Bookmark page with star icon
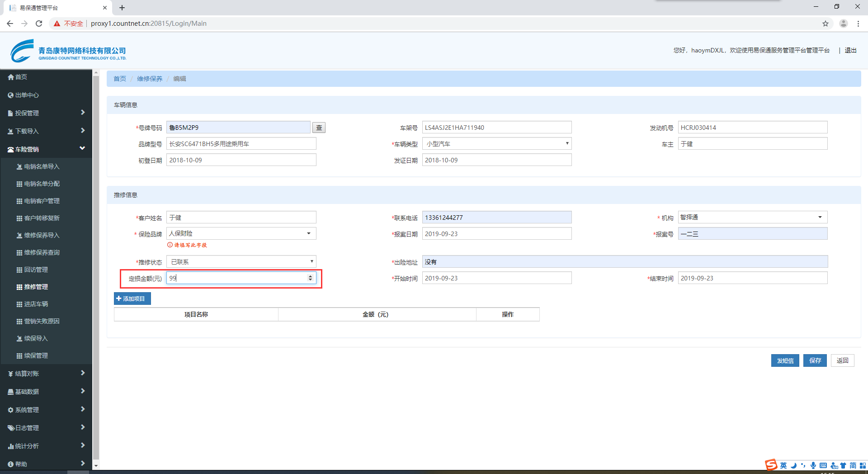This screenshot has height=474, width=868. pos(826,24)
